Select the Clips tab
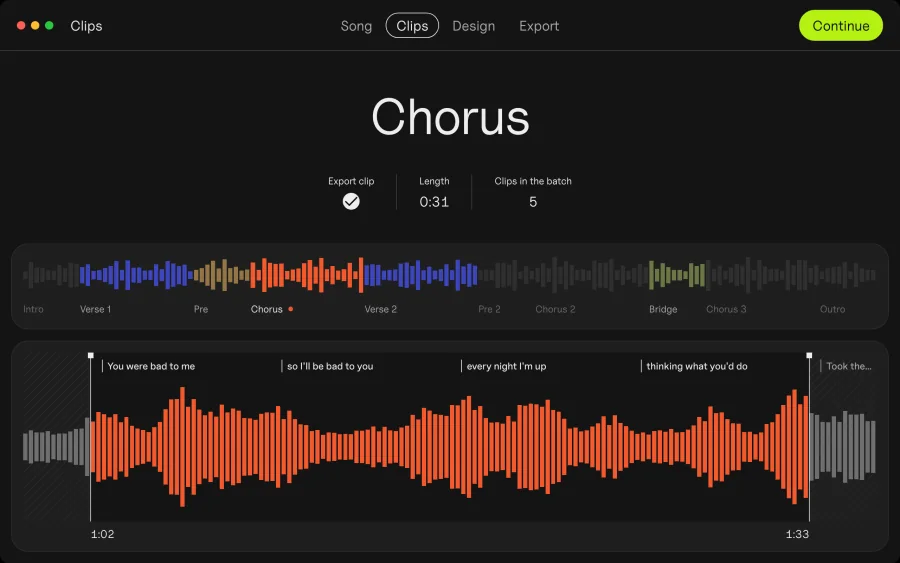900x563 pixels. click(x=412, y=26)
